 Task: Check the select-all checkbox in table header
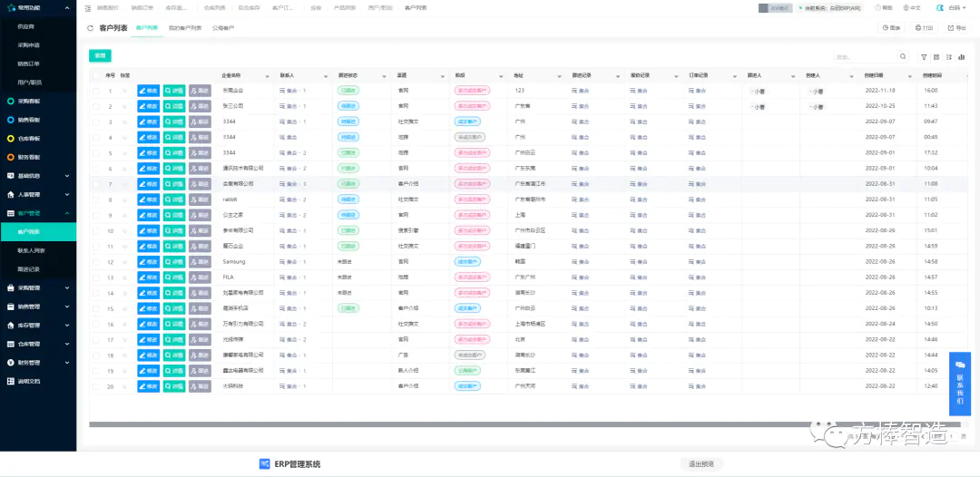pos(96,75)
